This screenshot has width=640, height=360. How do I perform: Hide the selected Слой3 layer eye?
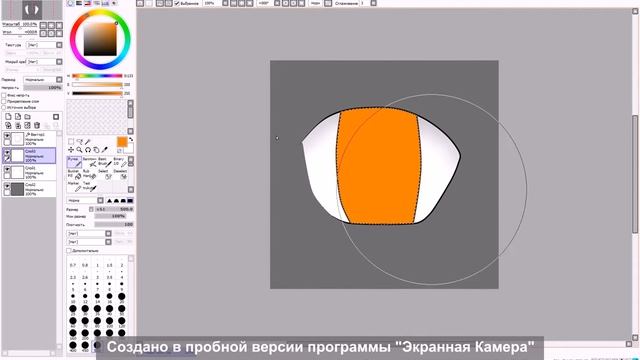tap(7, 152)
